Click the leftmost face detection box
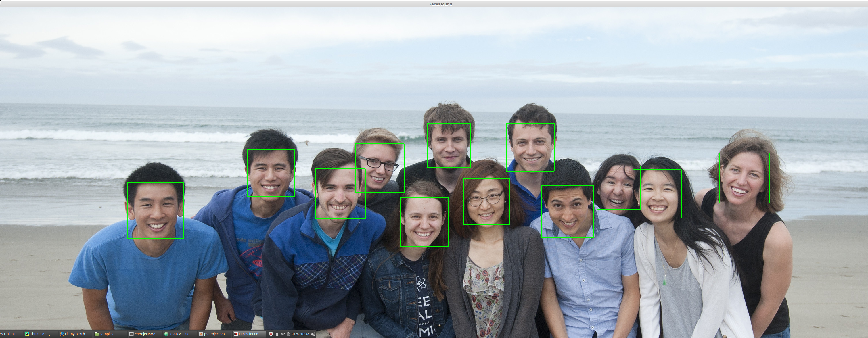Viewport: 868px width, 338px height. pyautogui.click(x=155, y=210)
